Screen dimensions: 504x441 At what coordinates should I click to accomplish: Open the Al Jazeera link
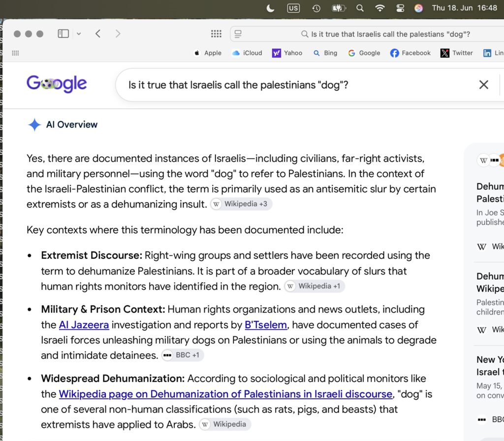pos(84,325)
